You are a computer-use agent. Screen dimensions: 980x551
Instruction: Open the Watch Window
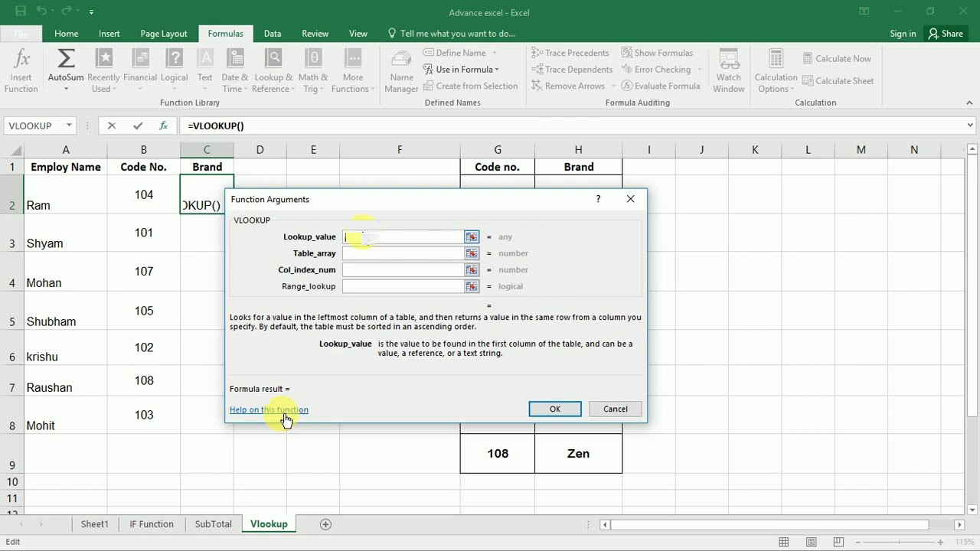729,71
